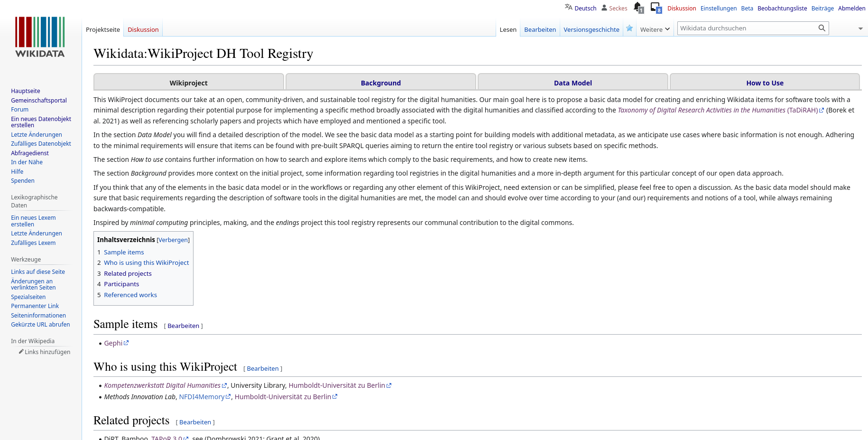Click the pencil icon beside Links hinzufügen
The height and width of the screenshot is (440, 868).
coord(21,352)
